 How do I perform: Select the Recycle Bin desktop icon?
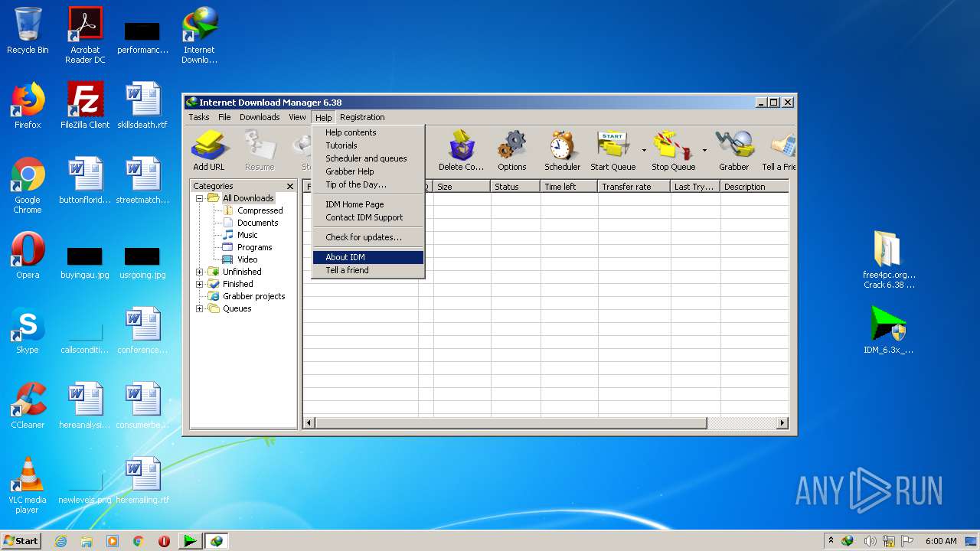28,31
